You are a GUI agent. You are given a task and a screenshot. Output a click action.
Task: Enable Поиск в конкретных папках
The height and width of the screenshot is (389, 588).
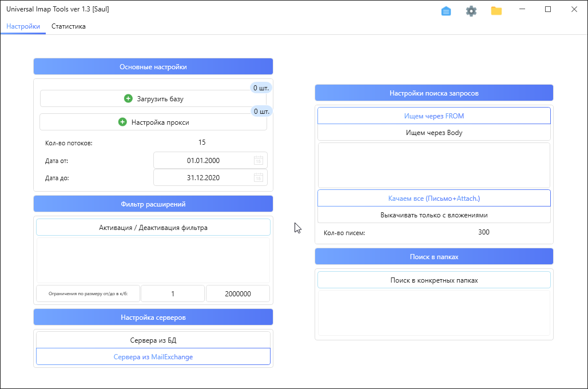point(434,280)
